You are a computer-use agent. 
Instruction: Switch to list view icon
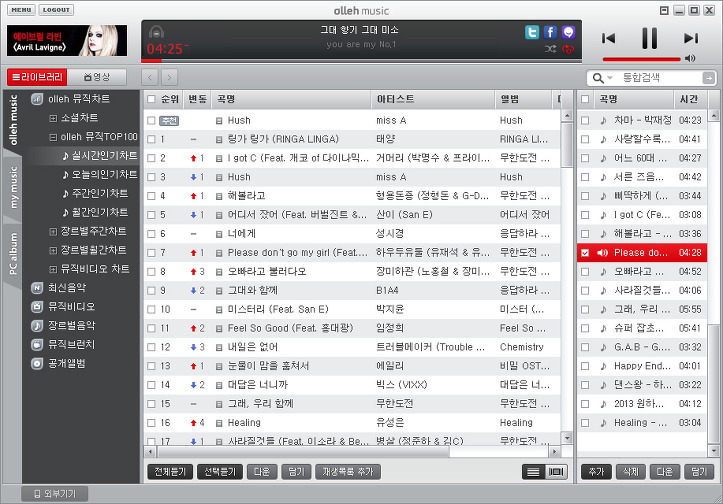(x=533, y=472)
